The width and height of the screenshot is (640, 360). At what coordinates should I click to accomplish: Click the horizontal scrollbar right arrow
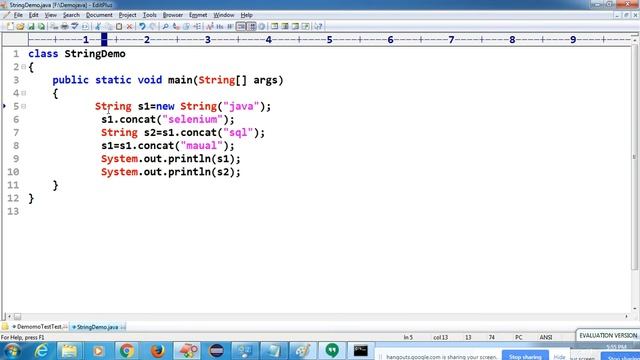626,316
